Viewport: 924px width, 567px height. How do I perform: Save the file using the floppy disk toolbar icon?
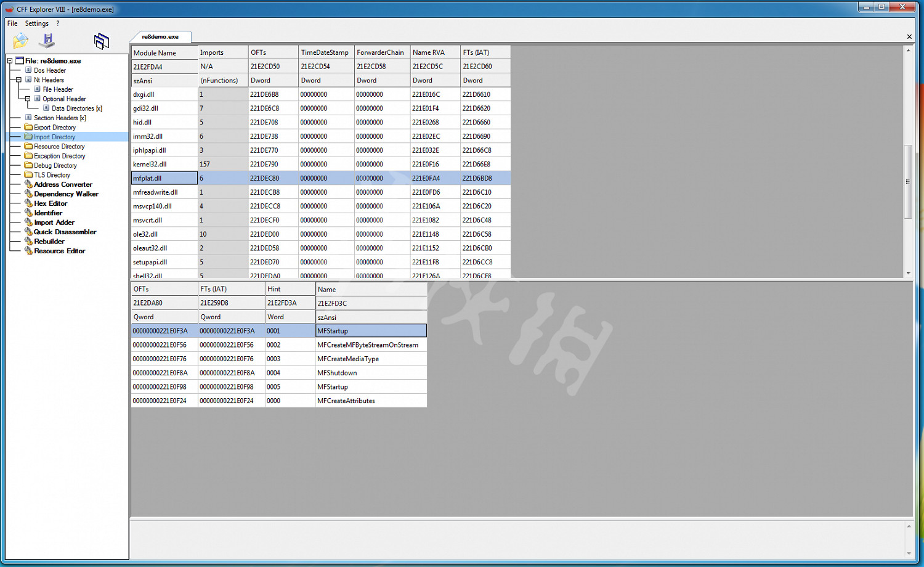coord(48,39)
